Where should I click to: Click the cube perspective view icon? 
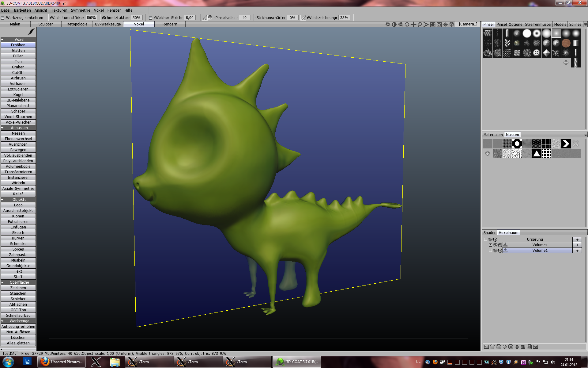452,24
